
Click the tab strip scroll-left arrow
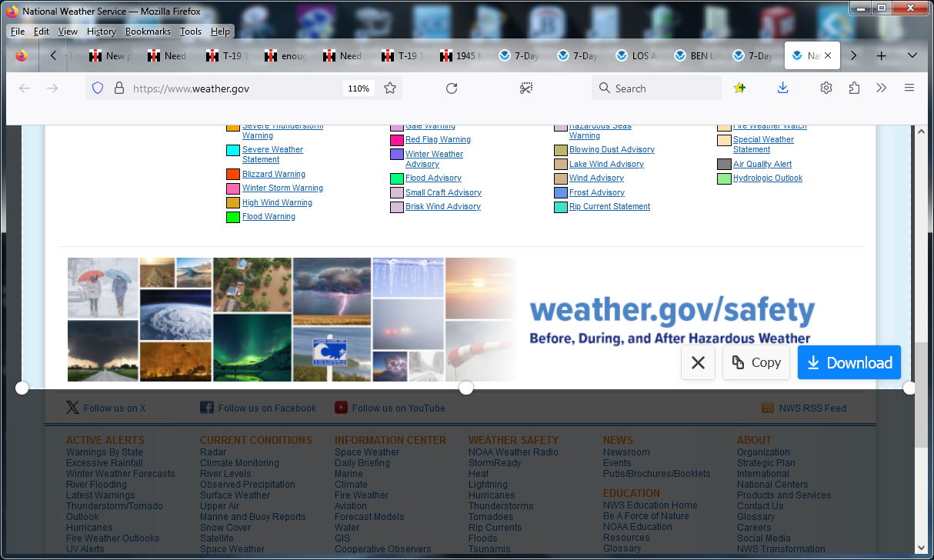click(x=53, y=55)
